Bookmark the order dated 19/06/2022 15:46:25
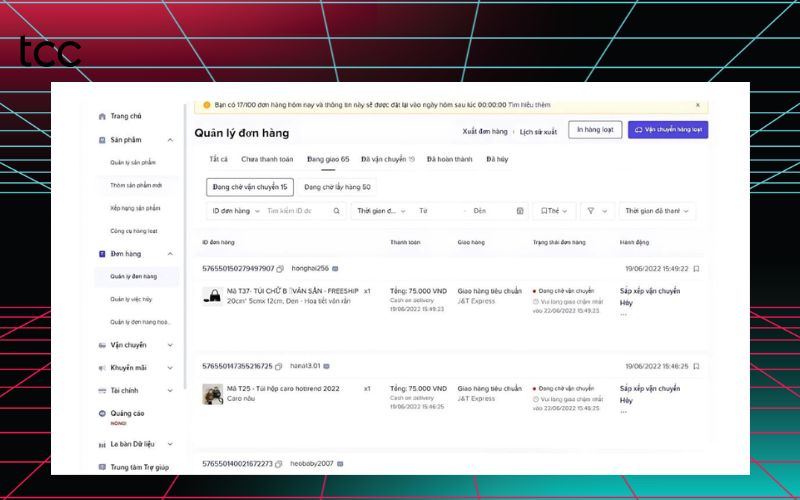This screenshot has width=800, height=500. click(696, 366)
